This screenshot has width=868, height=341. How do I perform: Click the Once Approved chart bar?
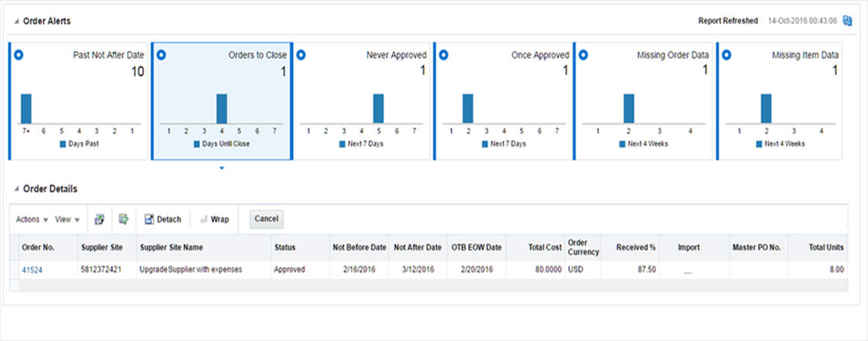tap(468, 109)
